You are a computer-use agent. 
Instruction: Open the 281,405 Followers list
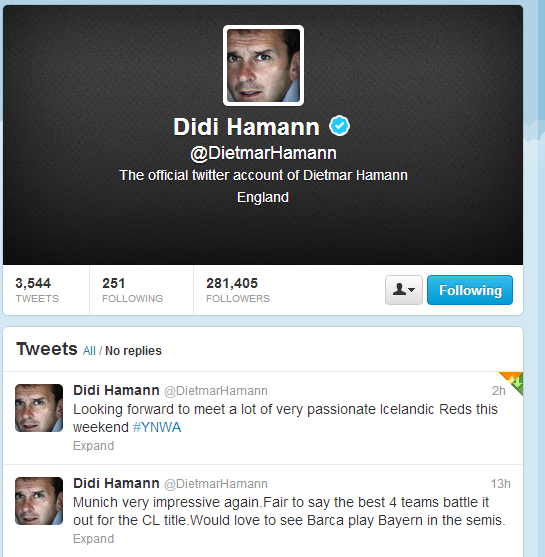(238, 290)
